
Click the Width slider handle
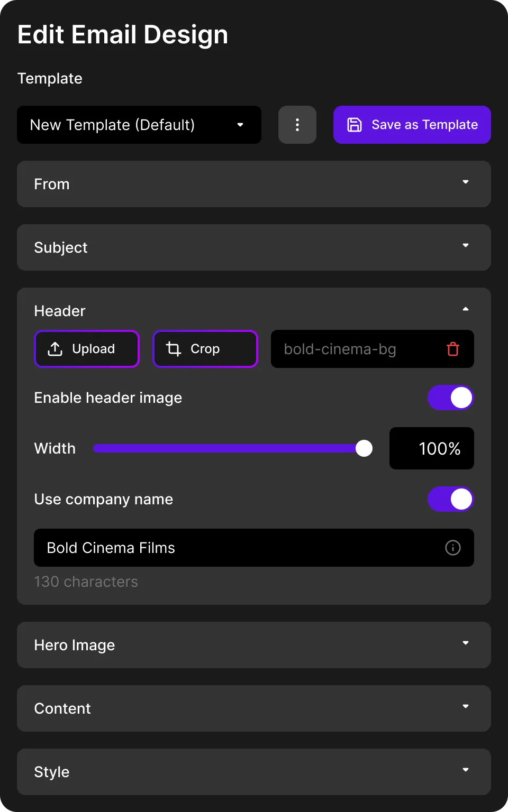click(x=364, y=448)
